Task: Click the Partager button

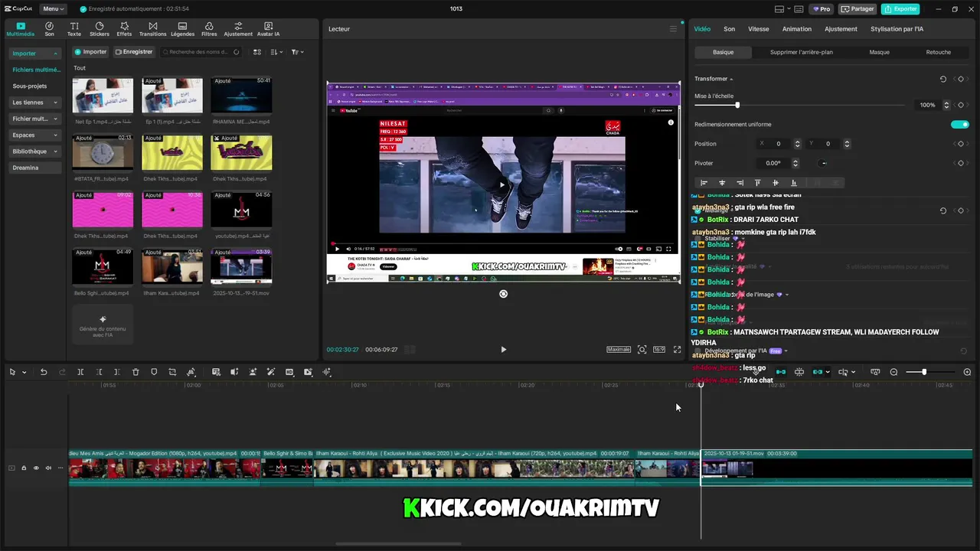Action: [857, 9]
